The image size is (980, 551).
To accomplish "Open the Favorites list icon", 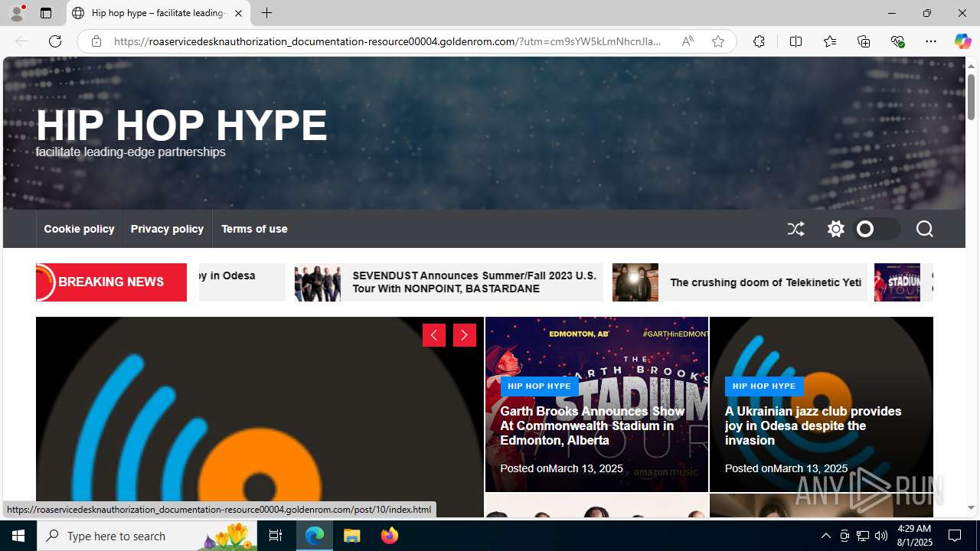I will [x=830, y=41].
